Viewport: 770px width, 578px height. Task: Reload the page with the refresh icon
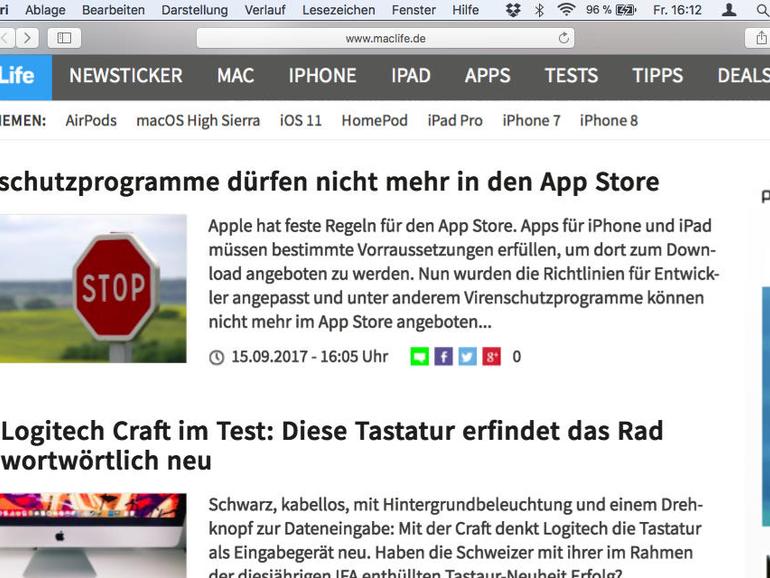564,38
